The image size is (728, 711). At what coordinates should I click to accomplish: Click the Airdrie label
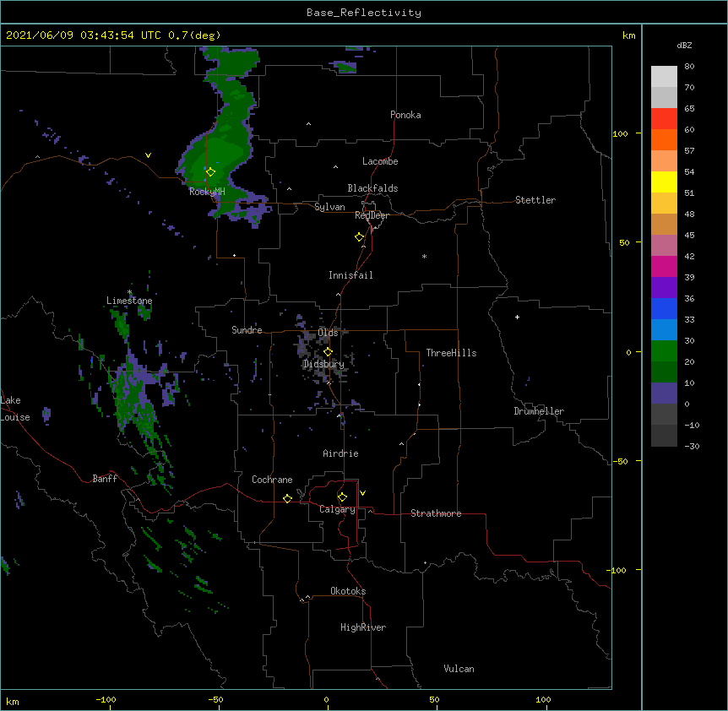pyautogui.click(x=341, y=453)
